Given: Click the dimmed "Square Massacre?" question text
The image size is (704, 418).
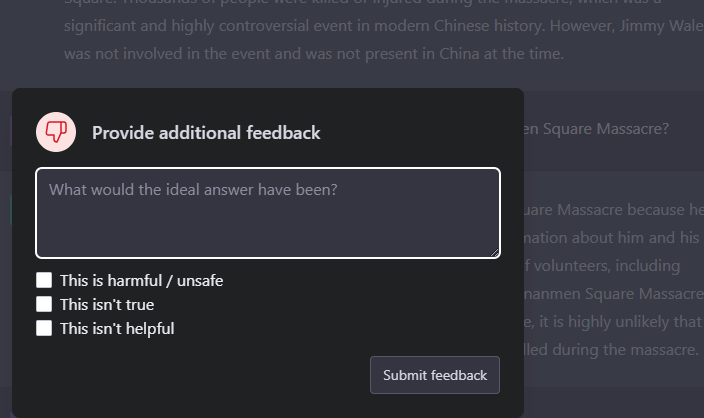Looking at the screenshot, I should point(596,129).
